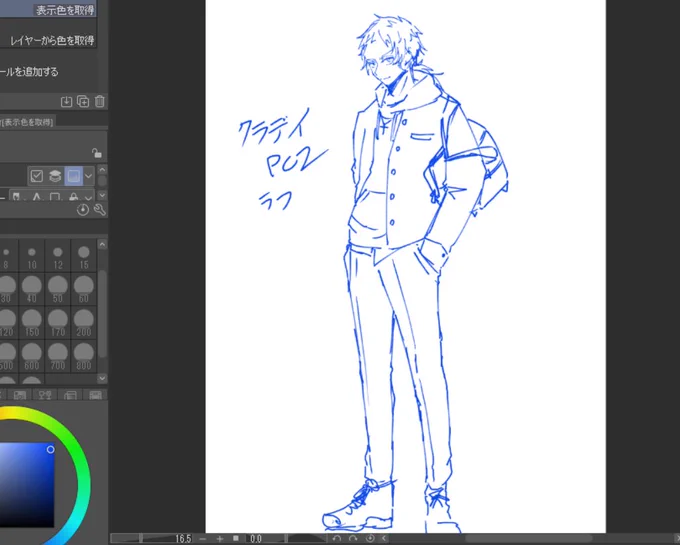Select brush size 50 preset
Image resolution: width=680 pixels, height=545 pixels.
[58, 289]
